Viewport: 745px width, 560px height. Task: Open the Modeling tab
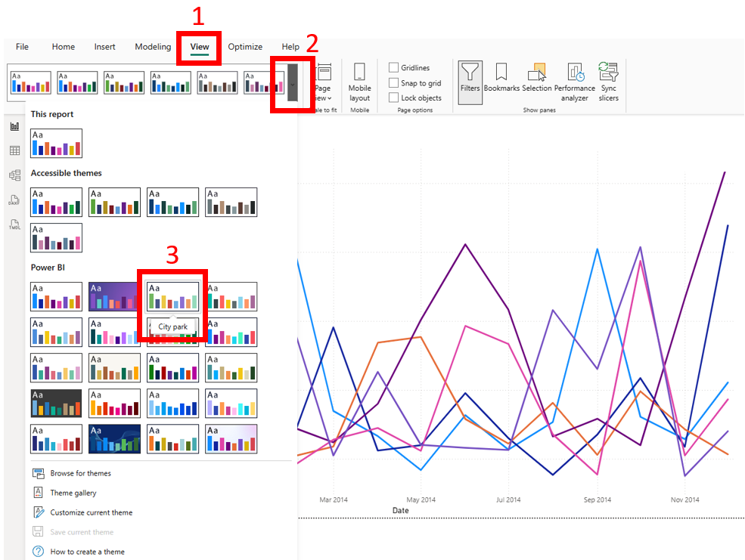pyautogui.click(x=153, y=47)
